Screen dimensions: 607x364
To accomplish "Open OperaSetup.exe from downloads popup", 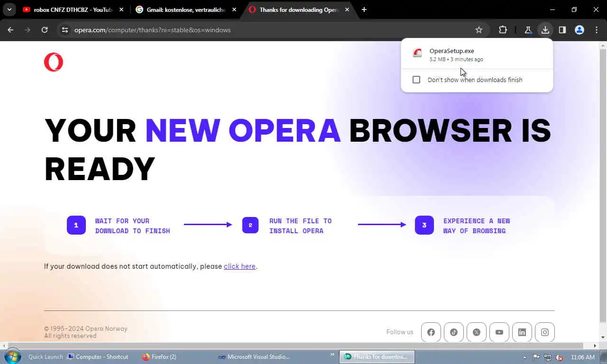I will (477, 55).
